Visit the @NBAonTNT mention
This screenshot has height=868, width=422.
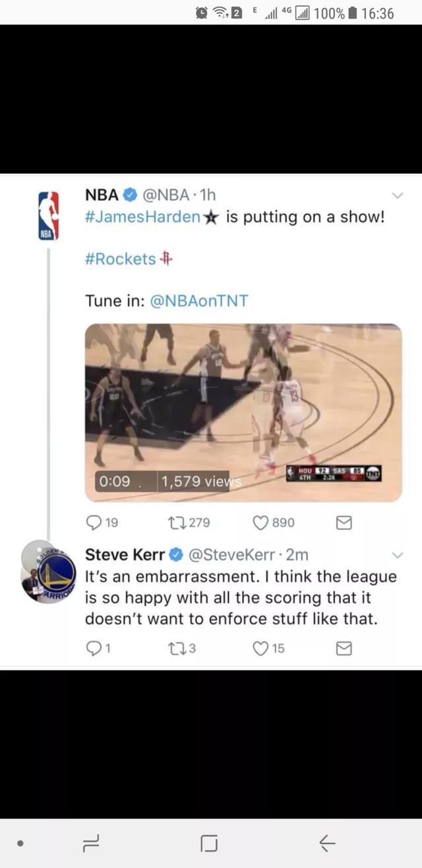(199, 301)
